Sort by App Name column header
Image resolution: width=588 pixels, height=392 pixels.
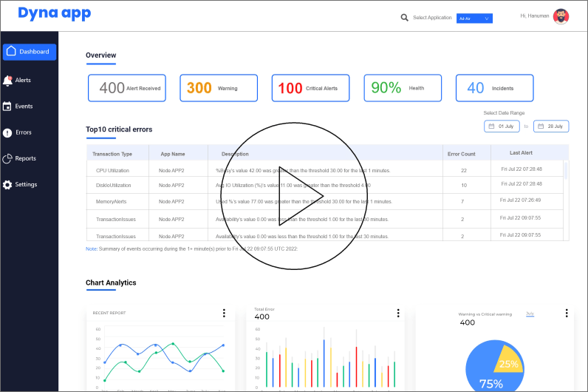(x=173, y=154)
